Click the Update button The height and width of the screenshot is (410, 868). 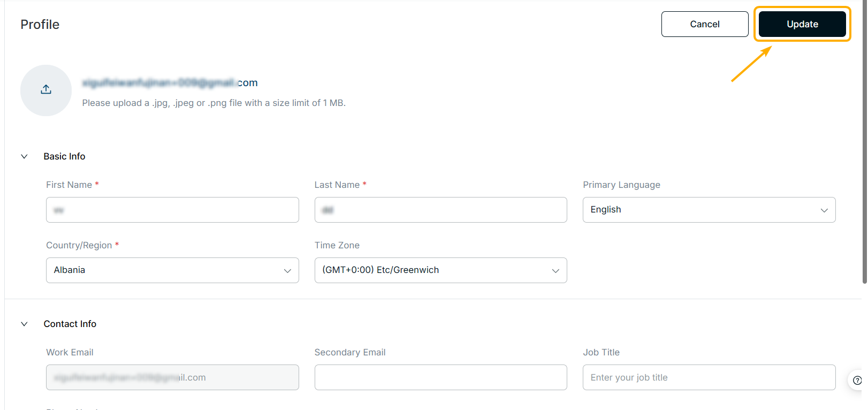(802, 24)
